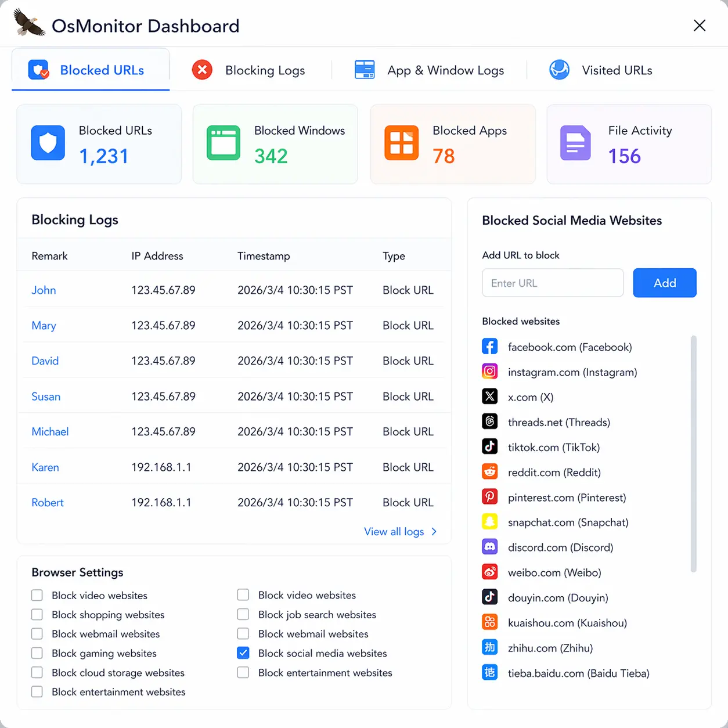Click the 342 blocked windows count
The width and height of the screenshot is (728, 728).
tap(271, 156)
